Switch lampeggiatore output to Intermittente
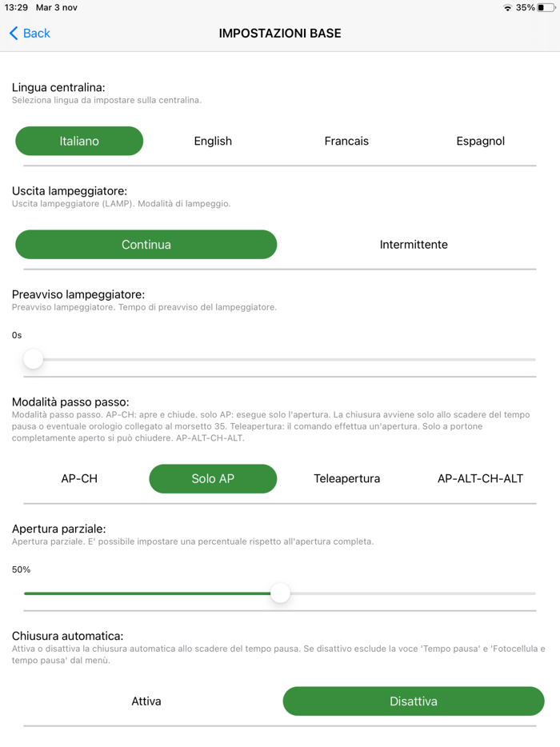 tap(414, 245)
